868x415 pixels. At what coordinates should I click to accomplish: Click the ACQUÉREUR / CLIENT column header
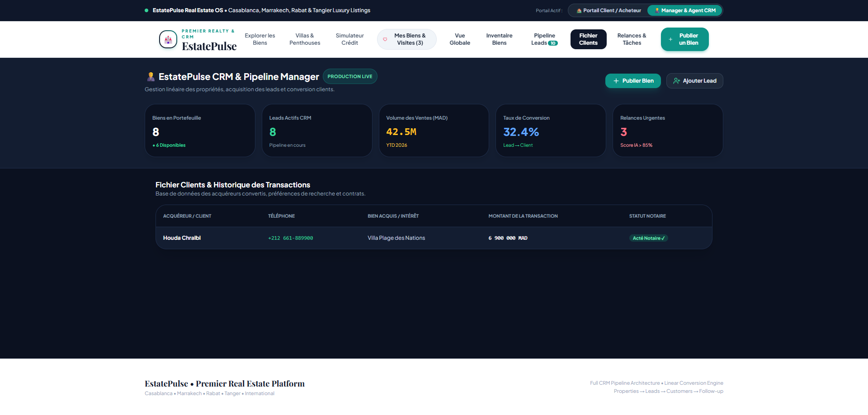[187, 216]
